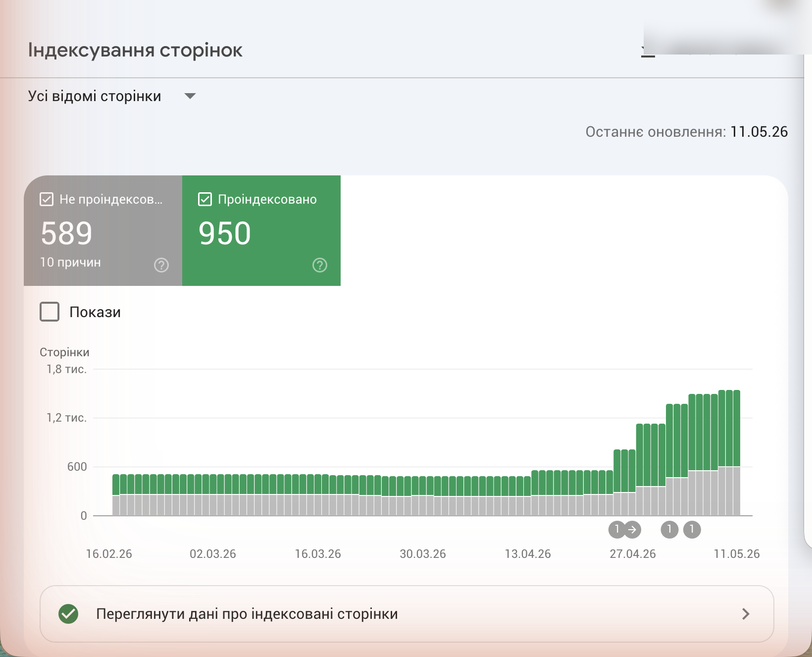The image size is (812, 657).
Task: Enable the 'Покази' checkbox
Action: (50, 312)
